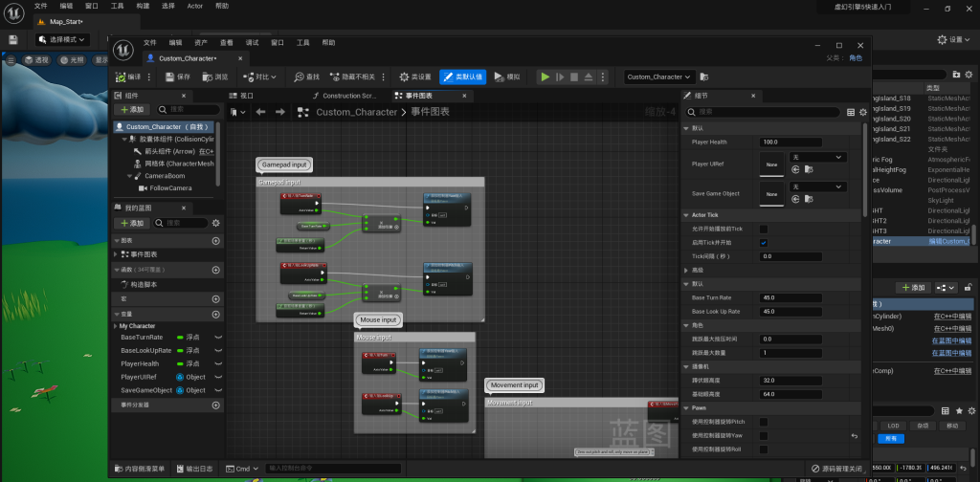Expand the 事件图表 tree item
This screenshot has width=980, height=482.
116,254
